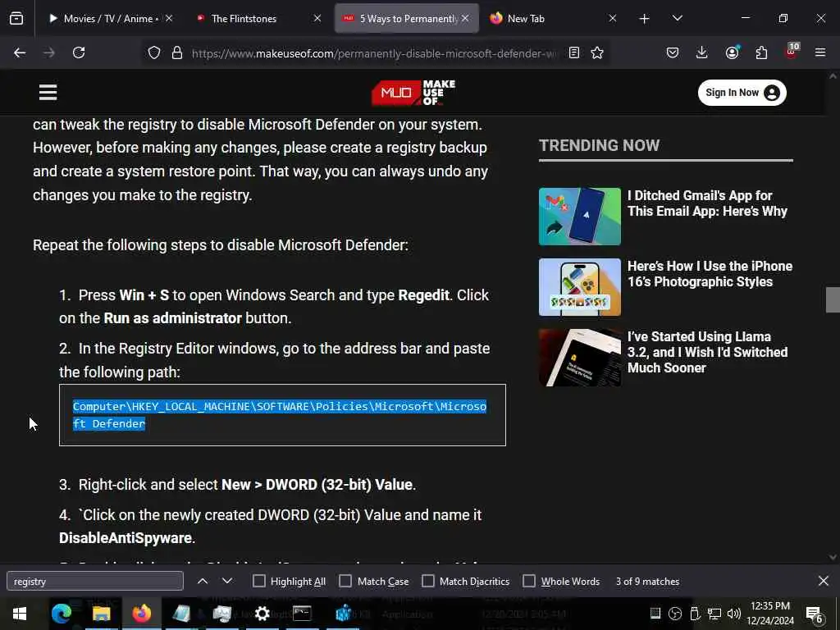Enable Match Diacritics checkbox

pos(428,581)
